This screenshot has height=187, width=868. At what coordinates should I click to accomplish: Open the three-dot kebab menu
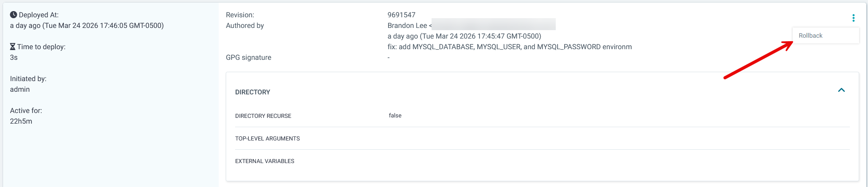[853, 18]
